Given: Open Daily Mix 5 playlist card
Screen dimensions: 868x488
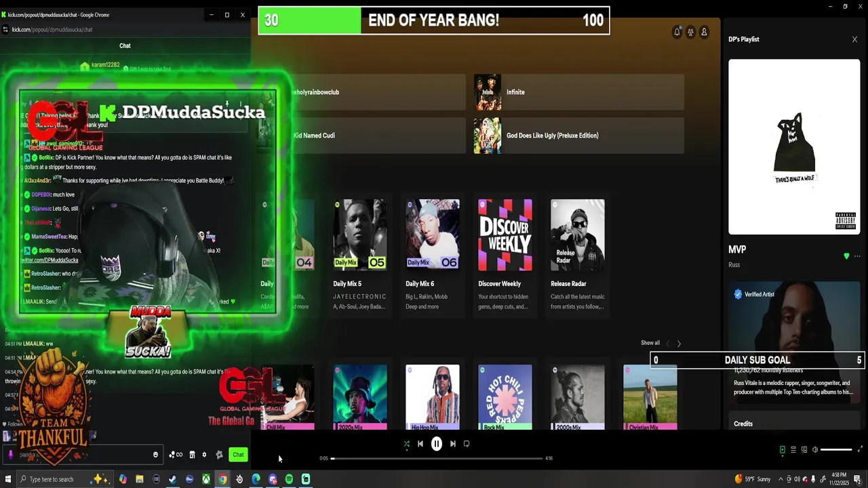Looking at the screenshot, I should [x=360, y=255].
